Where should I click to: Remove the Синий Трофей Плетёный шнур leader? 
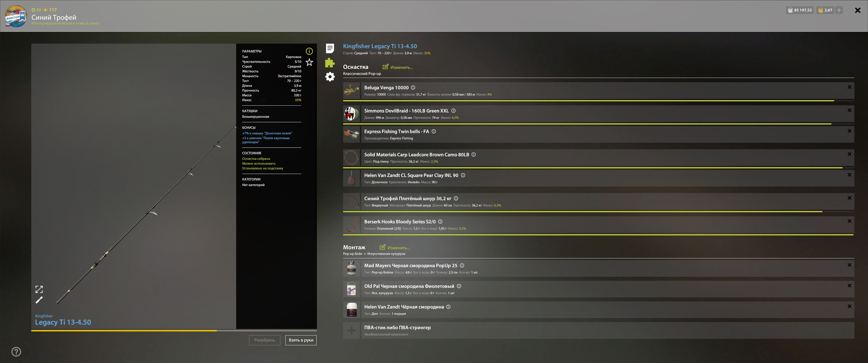[x=849, y=198]
